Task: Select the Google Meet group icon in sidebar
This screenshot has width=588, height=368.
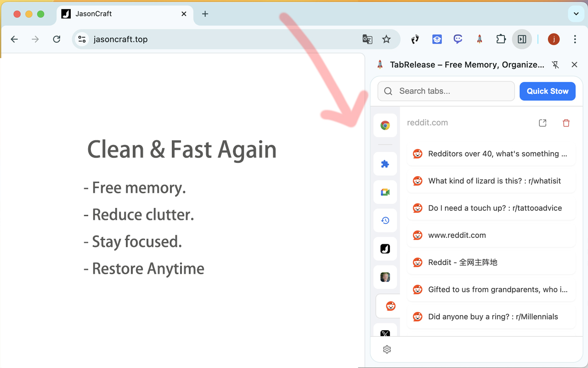Action: [x=385, y=192]
